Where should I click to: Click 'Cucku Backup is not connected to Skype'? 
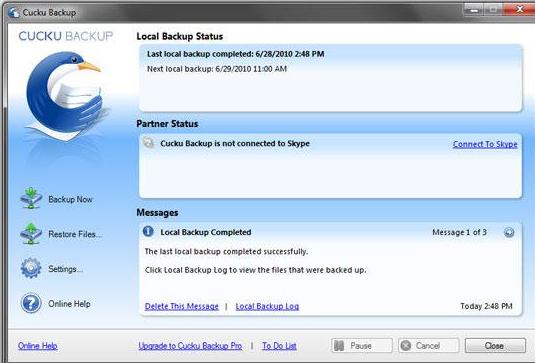click(235, 143)
